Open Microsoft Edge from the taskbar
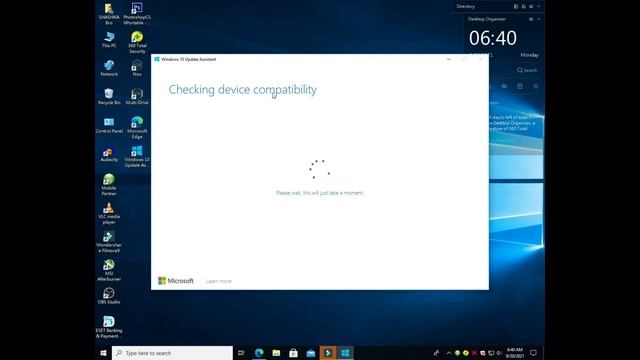Viewport: 640px width, 360px height. click(259, 353)
